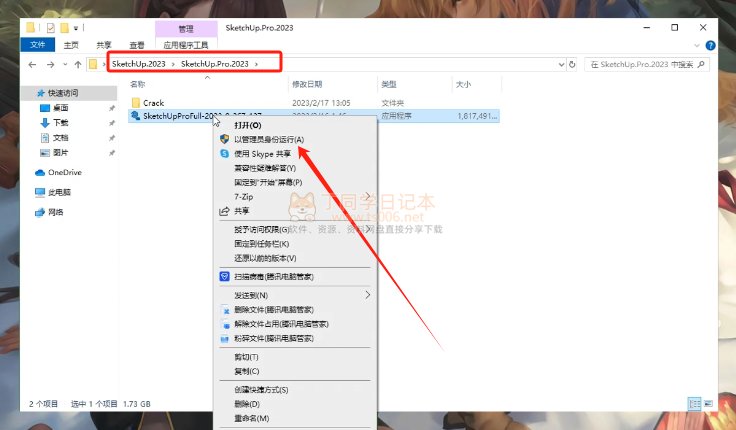The height and width of the screenshot is (430, 736).
Task: Click the Back navigation arrow
Action: point(32,65)
